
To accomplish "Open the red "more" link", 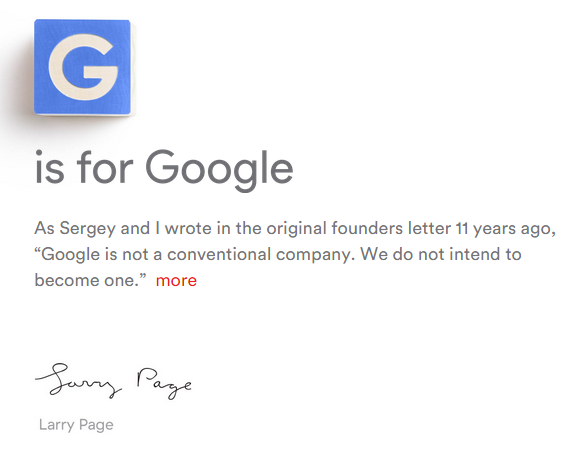I will 176,280.
